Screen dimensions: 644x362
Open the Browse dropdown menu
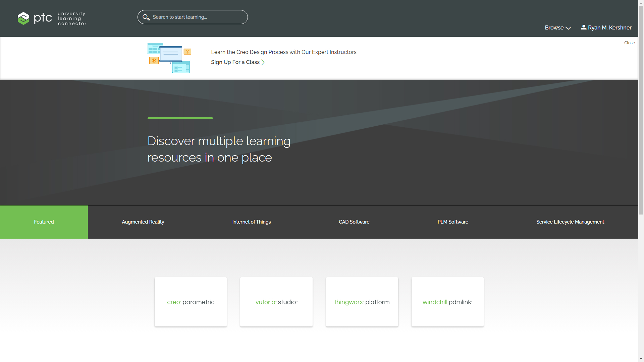[x=558, y=28]
